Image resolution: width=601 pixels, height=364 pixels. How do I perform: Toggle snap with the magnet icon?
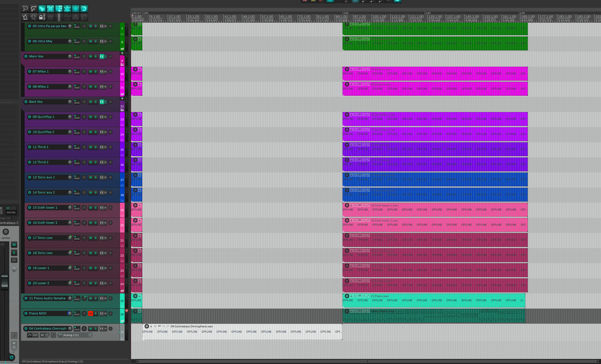(x=84, y=9)
